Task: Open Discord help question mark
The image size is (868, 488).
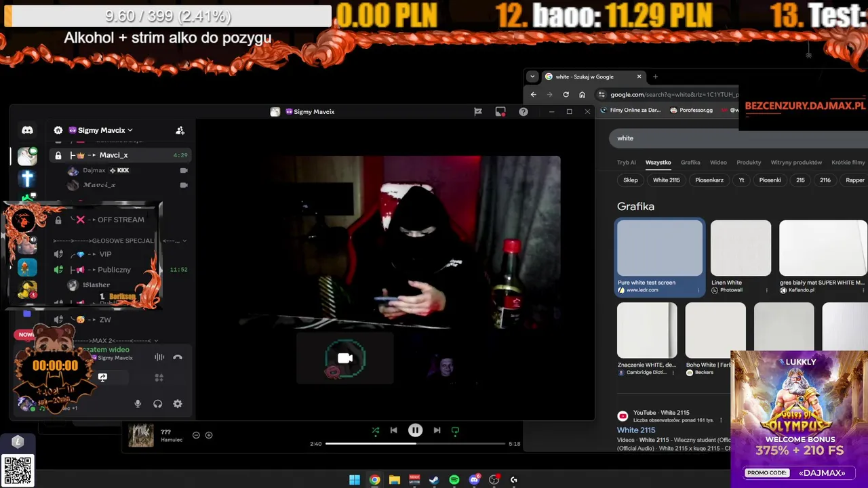Action: click(x=524, y=112)
